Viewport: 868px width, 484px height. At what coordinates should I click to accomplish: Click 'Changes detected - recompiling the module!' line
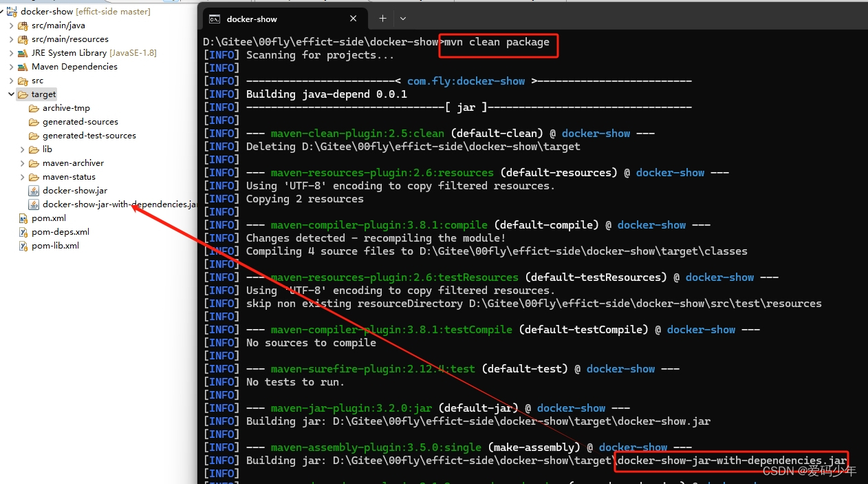coord(376,238)
